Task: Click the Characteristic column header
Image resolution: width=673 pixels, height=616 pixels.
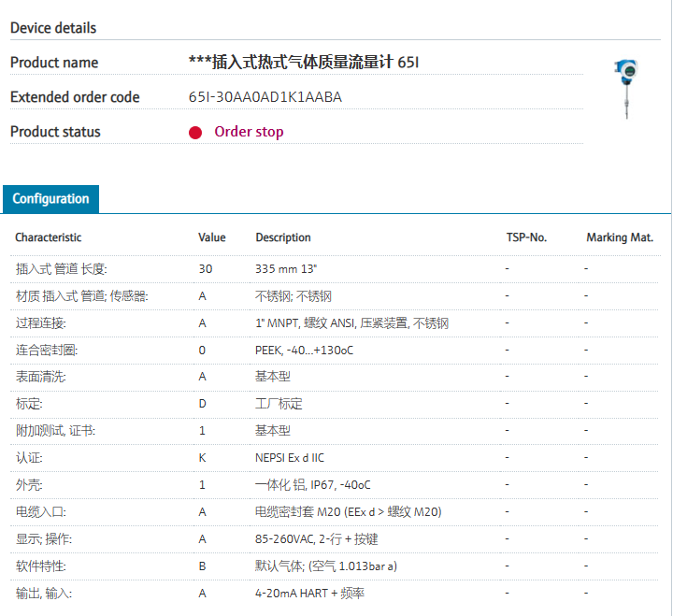Action: (48, 237)
